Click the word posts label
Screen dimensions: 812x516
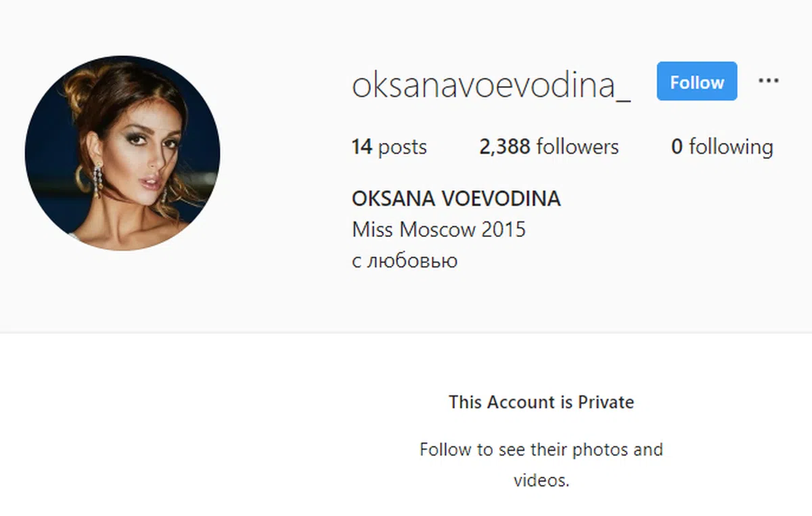[403, 148]
